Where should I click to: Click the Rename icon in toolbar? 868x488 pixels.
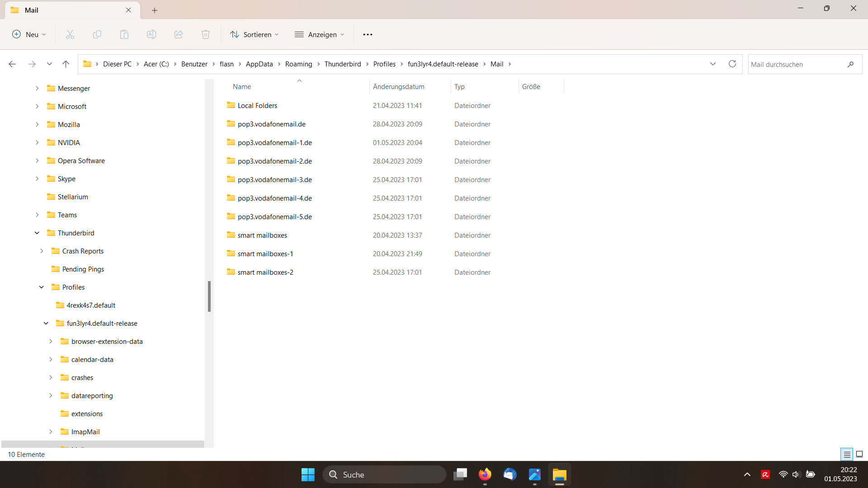[x=151, y=34]
